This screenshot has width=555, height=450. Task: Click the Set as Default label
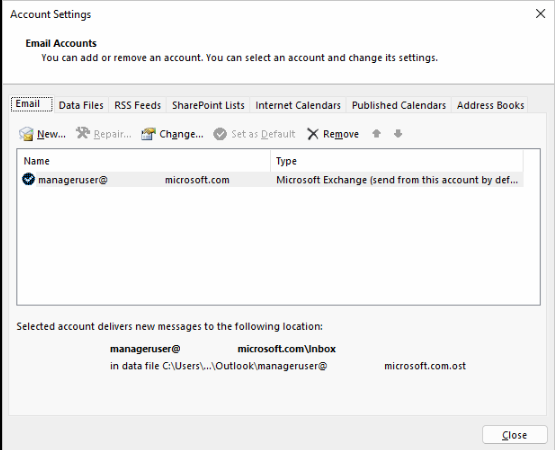click(263, 134)
